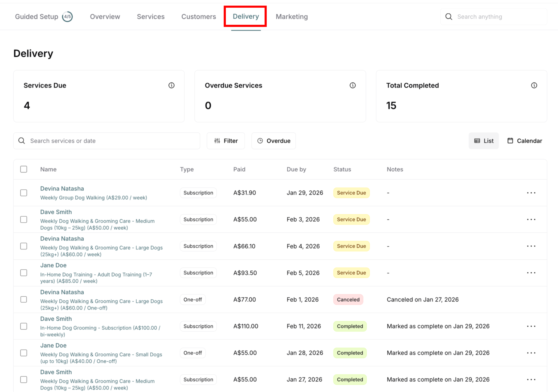Select the checkbox for the Canceled row

coord(24,299)
